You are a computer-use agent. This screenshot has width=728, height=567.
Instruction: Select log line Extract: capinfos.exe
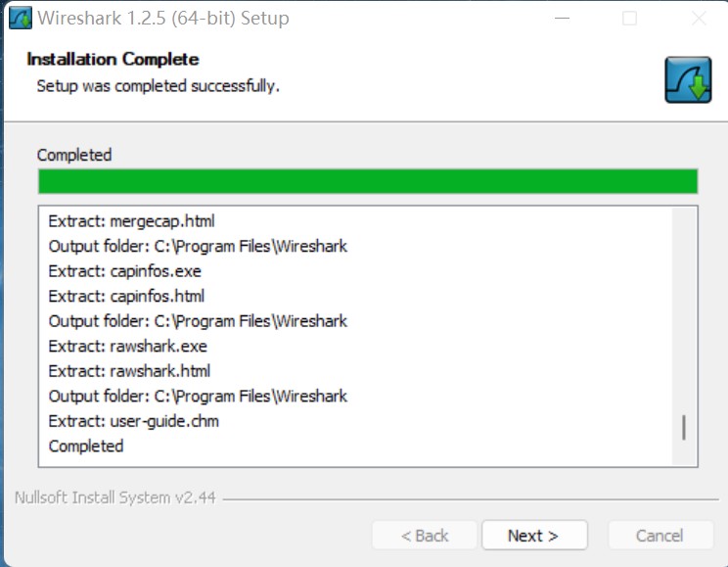124,271
